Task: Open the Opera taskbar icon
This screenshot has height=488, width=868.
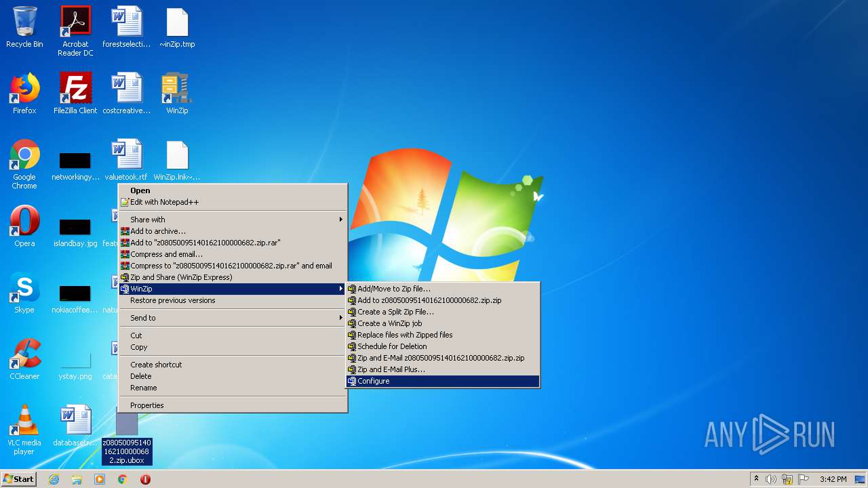Action: coord(145,479)
